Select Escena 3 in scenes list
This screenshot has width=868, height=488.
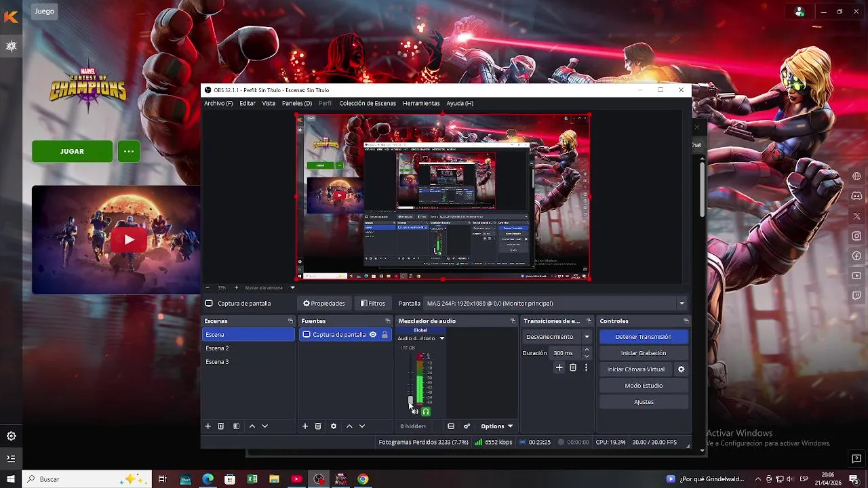tap(249, 362)
